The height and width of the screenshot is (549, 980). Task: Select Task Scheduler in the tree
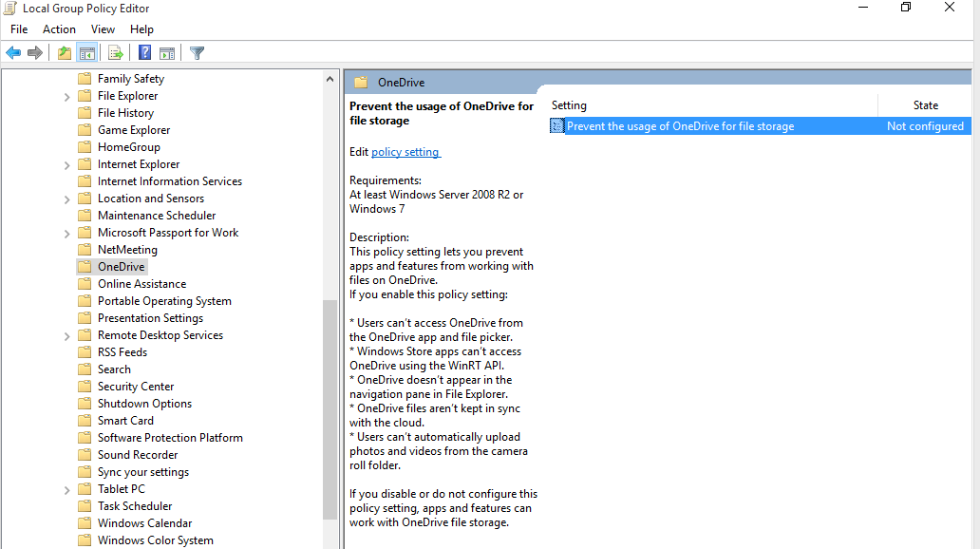click(135, 506)
